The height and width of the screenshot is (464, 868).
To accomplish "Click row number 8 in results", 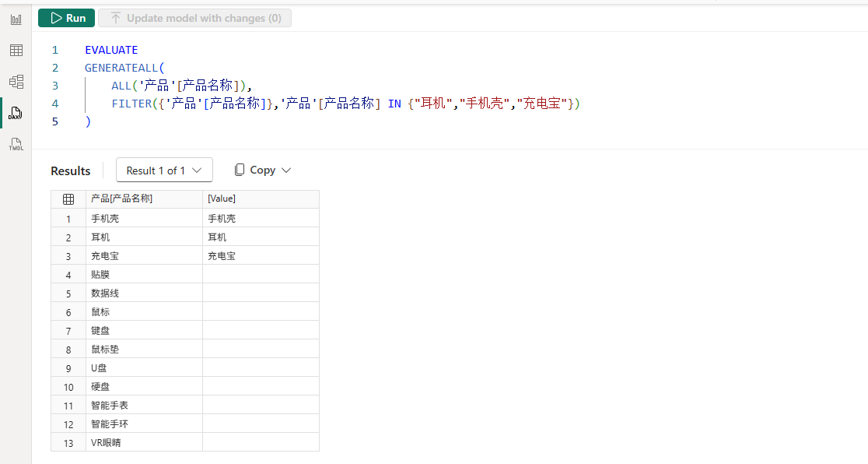I will pos(68,350).
